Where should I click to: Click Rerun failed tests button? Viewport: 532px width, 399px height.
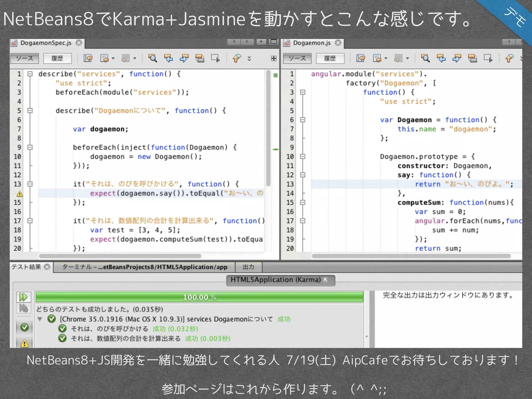tap(23, 308)
